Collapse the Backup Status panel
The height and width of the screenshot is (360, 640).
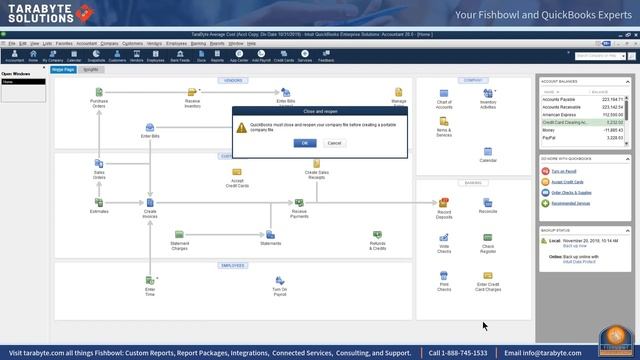pos(627,231)
